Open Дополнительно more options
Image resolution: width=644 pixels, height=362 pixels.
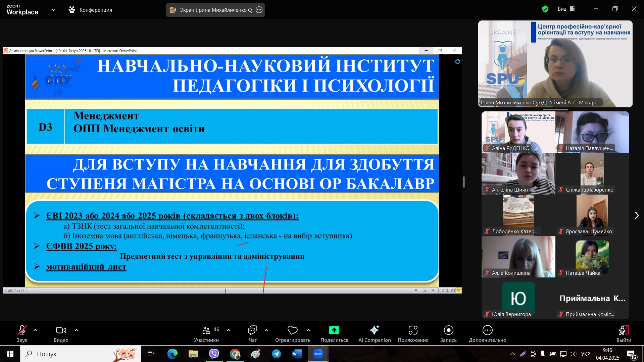coord(488,333)
